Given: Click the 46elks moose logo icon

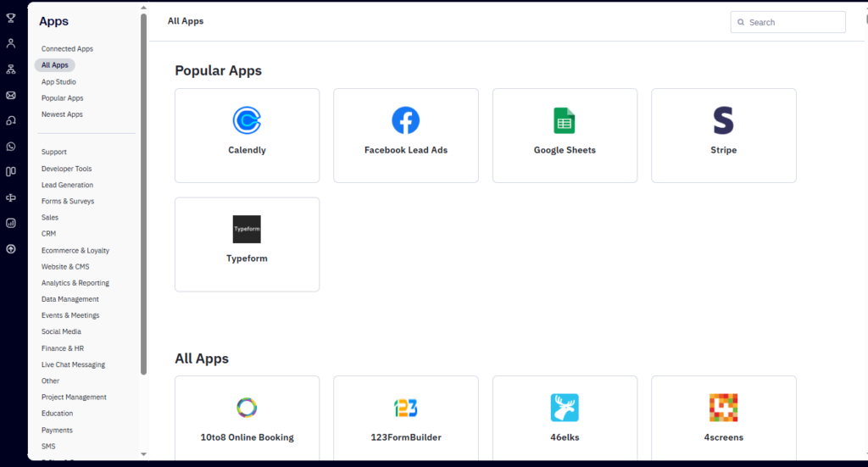Looking at the screenshot, I should pyautogui.click(x=565, y=408).
